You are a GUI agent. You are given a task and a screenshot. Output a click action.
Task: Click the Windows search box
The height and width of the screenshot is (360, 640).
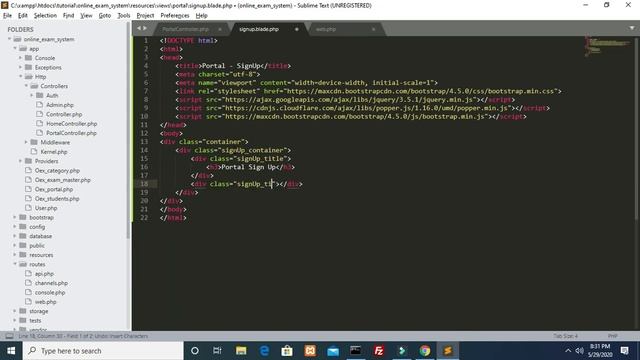103,351
